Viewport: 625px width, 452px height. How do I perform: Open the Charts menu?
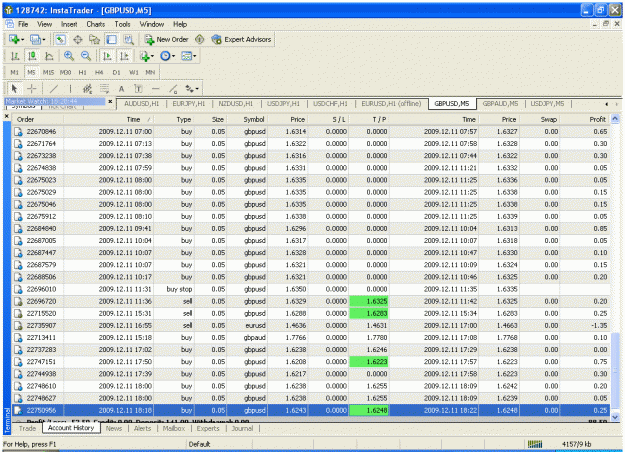(x=96, y=24)
